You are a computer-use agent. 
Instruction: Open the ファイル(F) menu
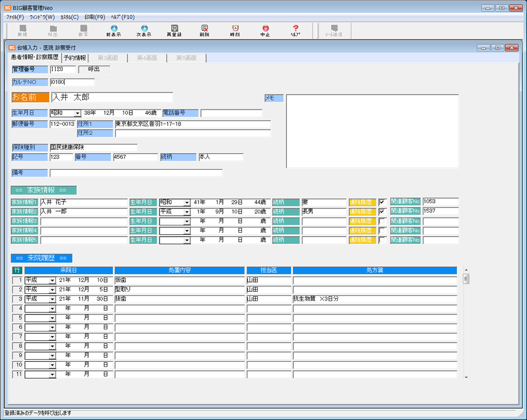pyautogui.click(x=15, y=17)
